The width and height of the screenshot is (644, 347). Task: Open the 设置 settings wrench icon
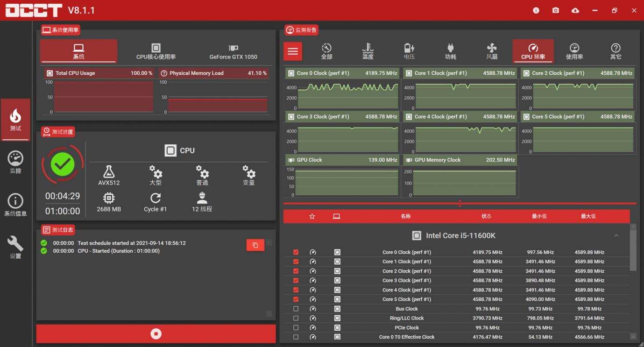coord(15,247)
